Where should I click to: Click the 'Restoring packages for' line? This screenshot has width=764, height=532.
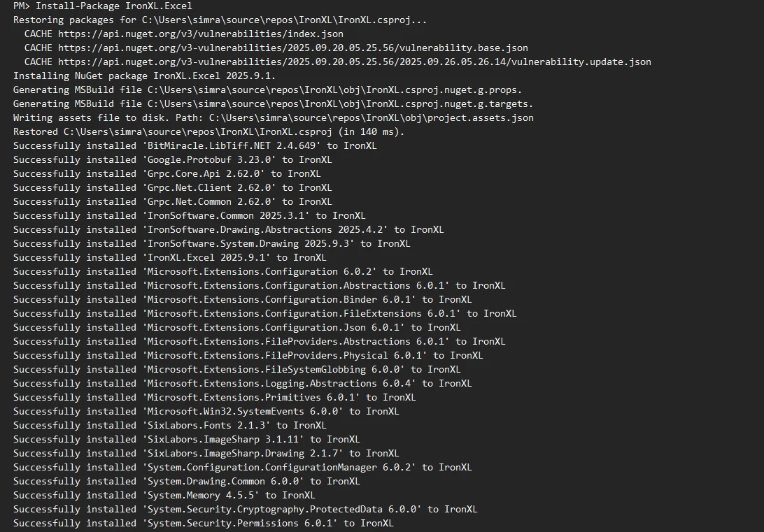[x=220, y=20]
